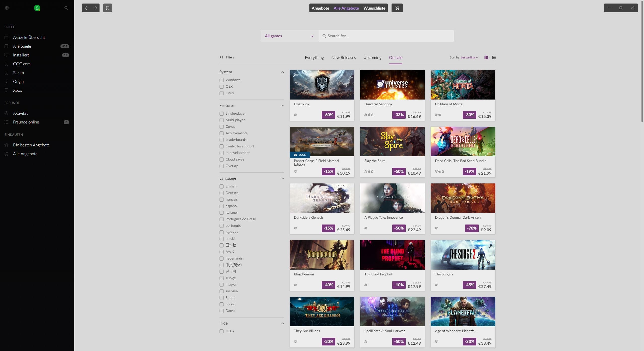Viewport: 644px width, 351px height.
Task: Tick the Linux checkbox
Action: point(221,93)
